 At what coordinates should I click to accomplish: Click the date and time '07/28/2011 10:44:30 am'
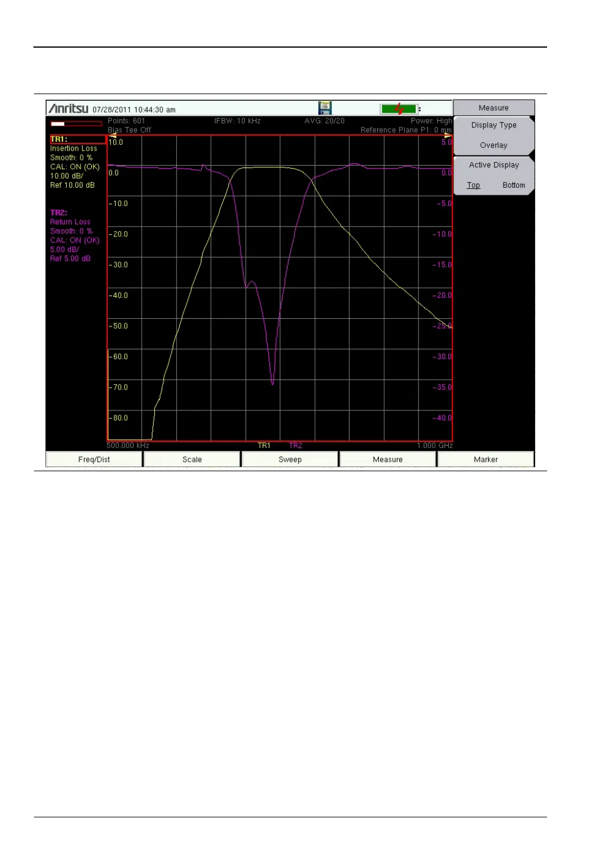(x=134, y=110)
